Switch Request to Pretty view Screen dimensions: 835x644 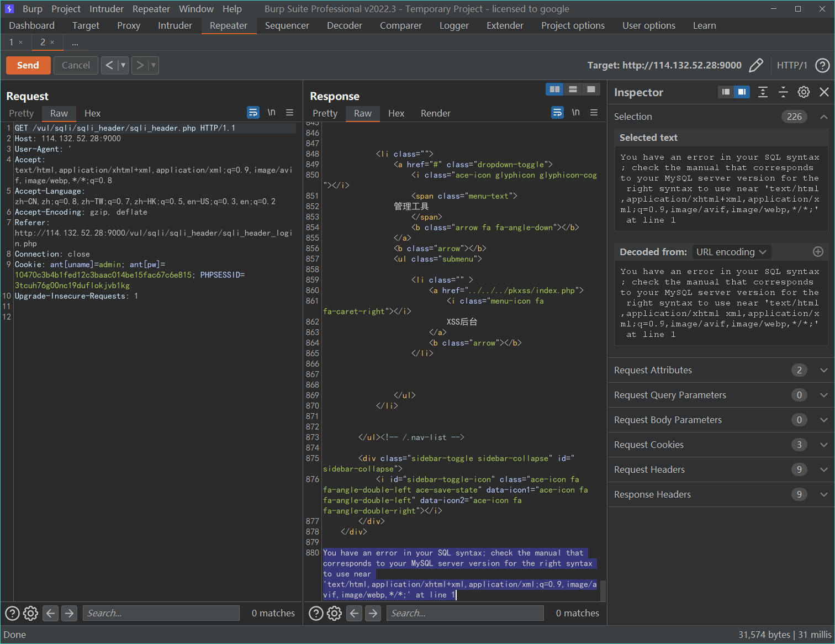22,113
